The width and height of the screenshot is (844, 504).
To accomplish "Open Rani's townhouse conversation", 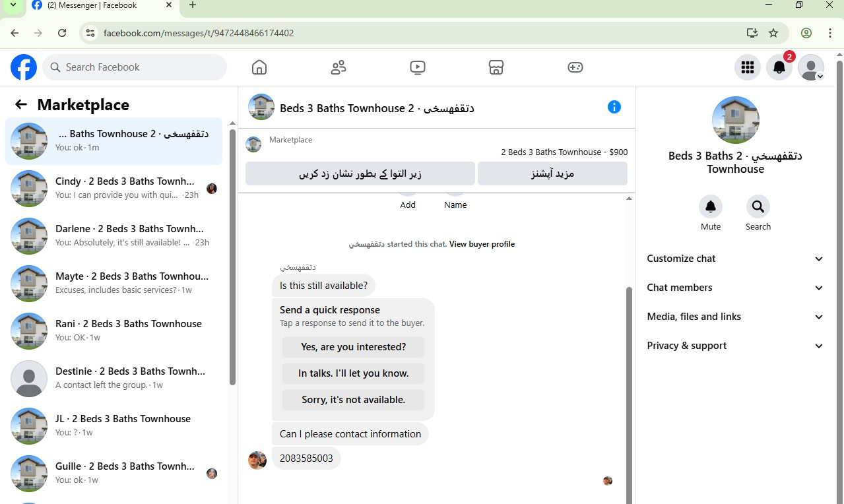I will click(114, 331).
